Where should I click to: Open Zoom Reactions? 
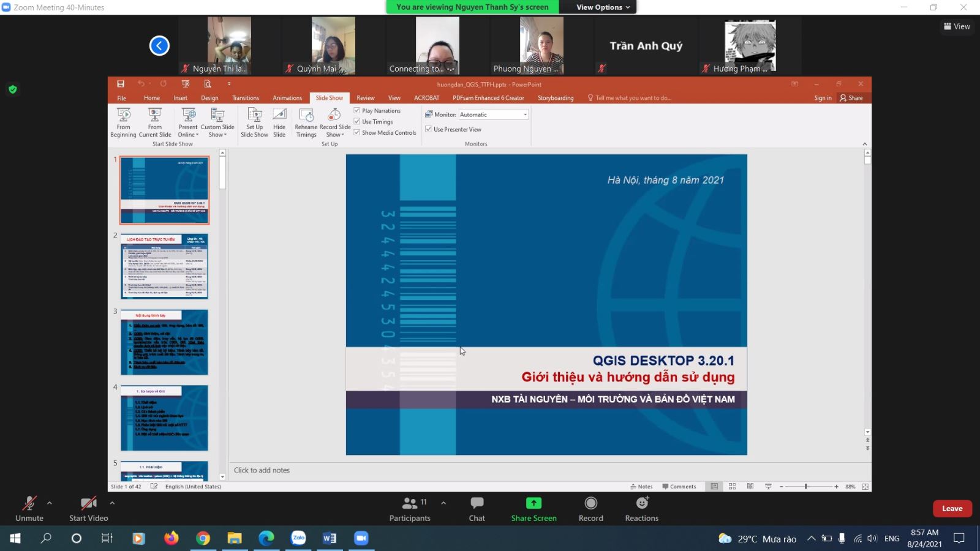[x=642, y=509]
